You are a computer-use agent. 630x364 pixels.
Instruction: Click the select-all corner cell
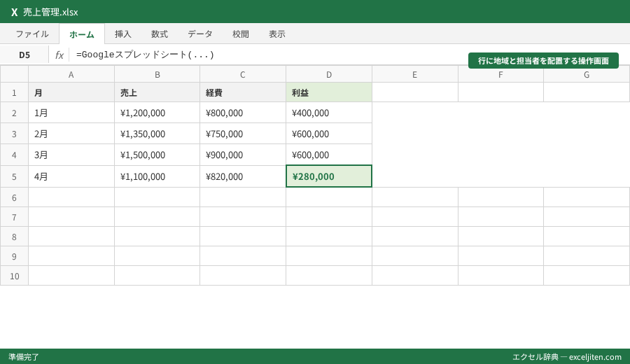pos(14,74)
